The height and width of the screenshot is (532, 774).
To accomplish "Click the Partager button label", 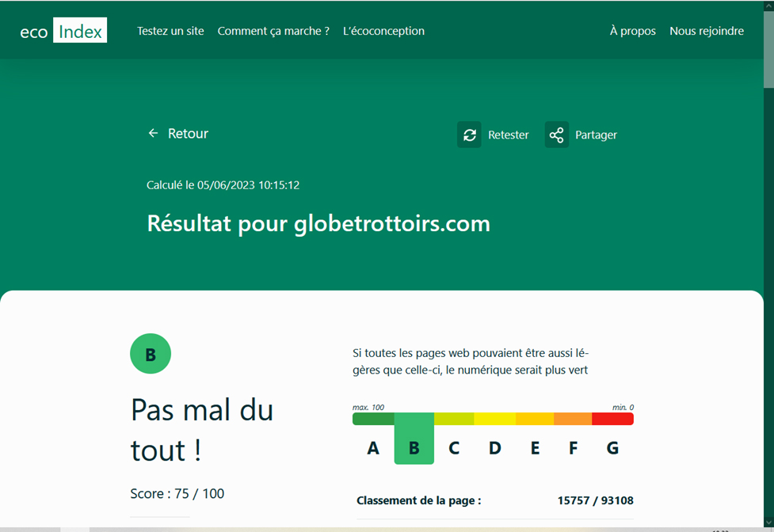I will (596, 135).
